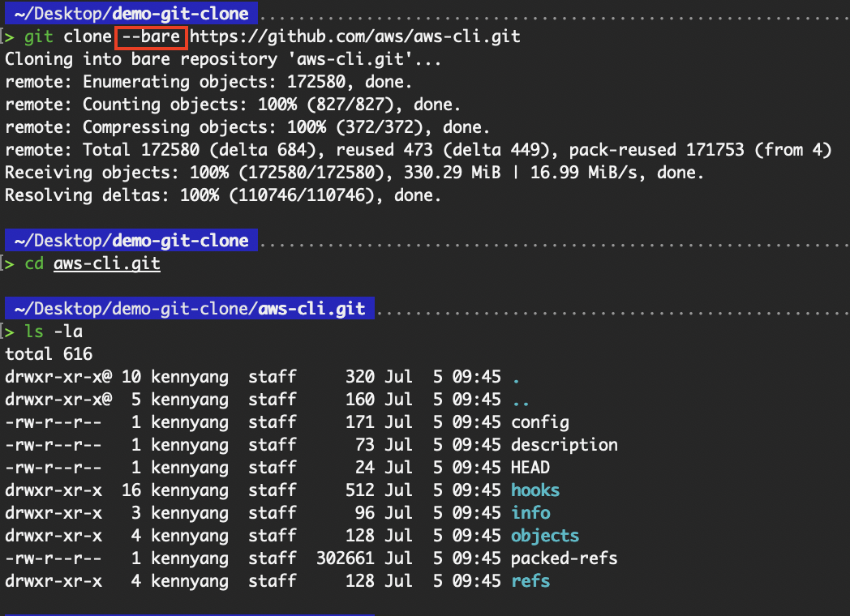Click the info directory name
The image size is (850, 616).
tap(530, 513)
